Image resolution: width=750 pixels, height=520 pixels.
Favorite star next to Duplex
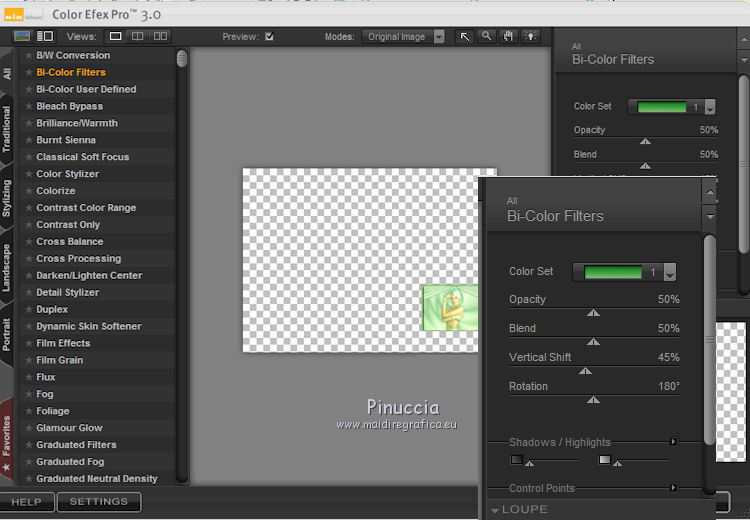(29, 310)
